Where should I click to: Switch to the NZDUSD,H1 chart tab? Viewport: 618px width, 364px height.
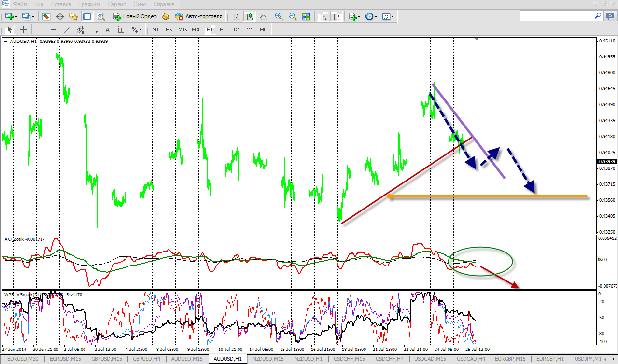[x=308, y=359]
